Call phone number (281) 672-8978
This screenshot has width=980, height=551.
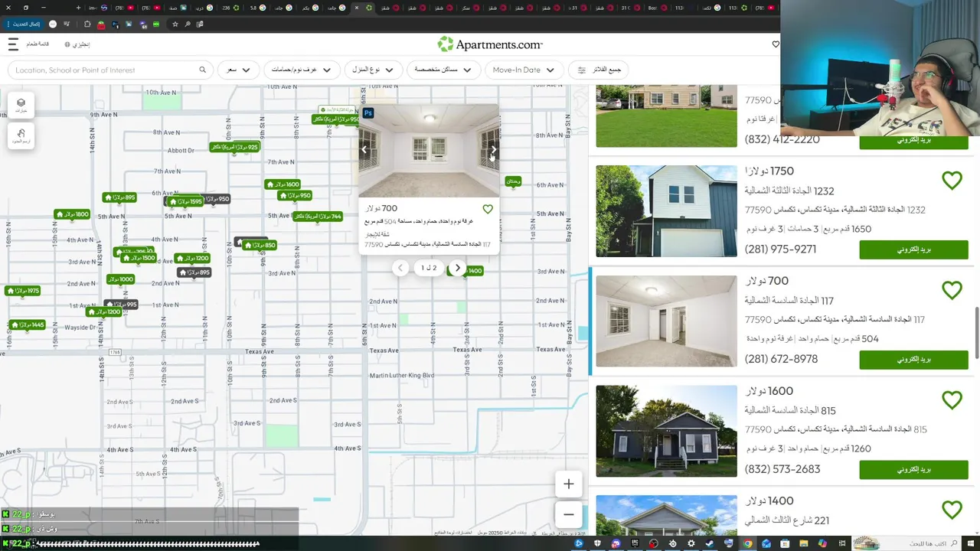point(781,359)
